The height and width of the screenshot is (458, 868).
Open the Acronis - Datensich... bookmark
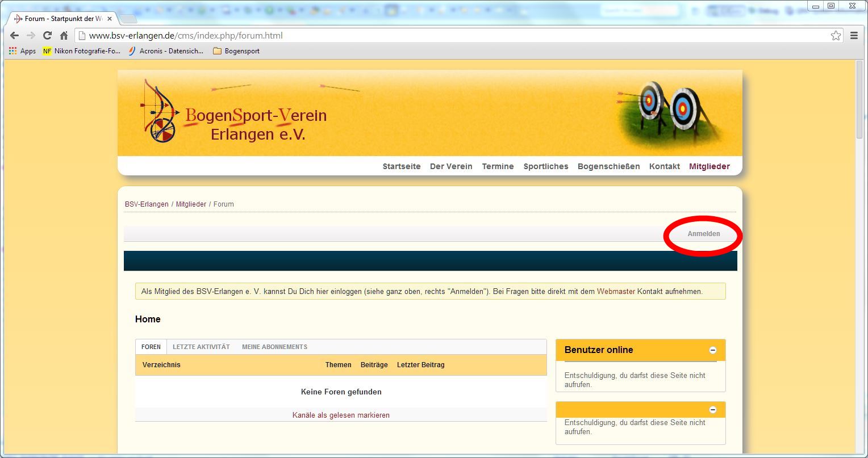tap(165, 51)
